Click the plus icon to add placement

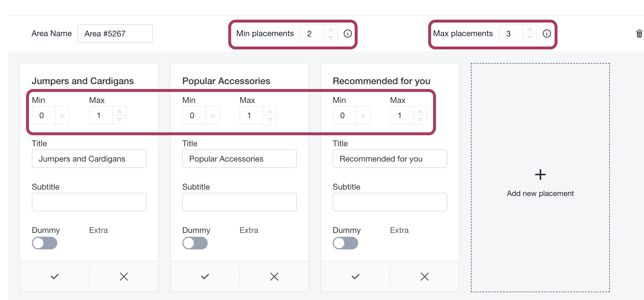tap(540, 175)
